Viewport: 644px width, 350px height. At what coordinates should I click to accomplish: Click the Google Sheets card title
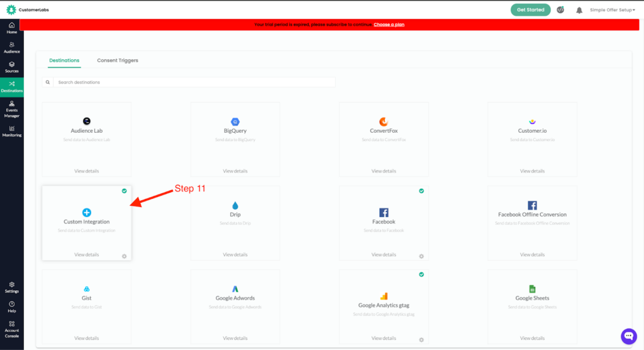pyautogui.click(x=532, y=298)
